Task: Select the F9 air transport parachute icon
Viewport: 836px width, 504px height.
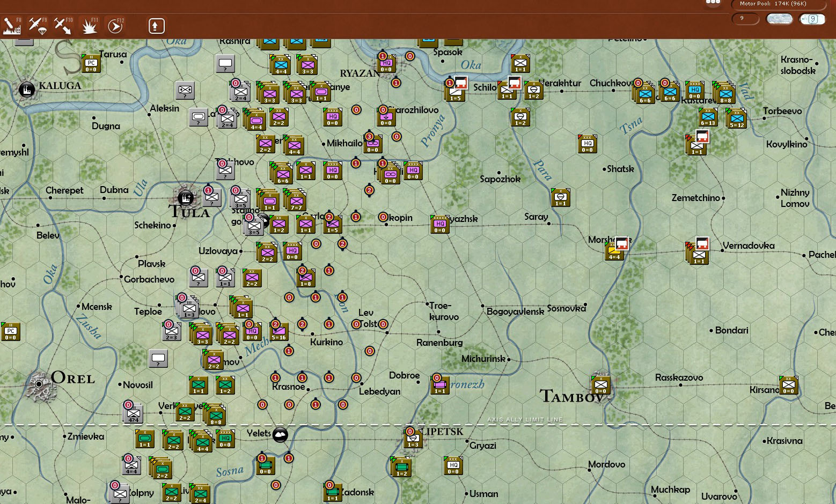Action: 38,26
